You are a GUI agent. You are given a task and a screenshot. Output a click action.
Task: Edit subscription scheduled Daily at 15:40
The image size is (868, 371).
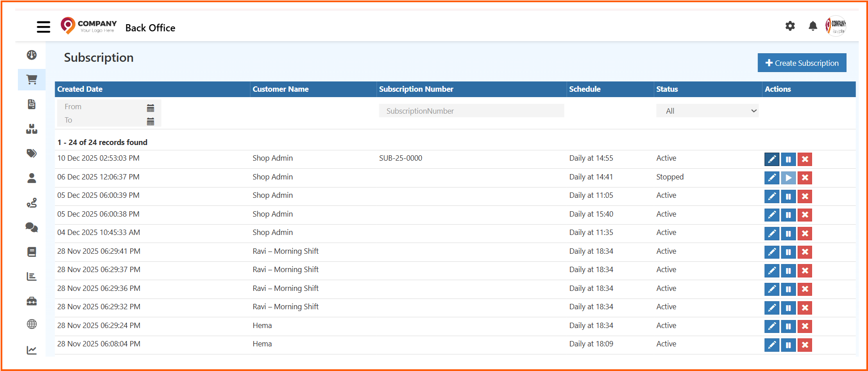(x=772, y=215)
